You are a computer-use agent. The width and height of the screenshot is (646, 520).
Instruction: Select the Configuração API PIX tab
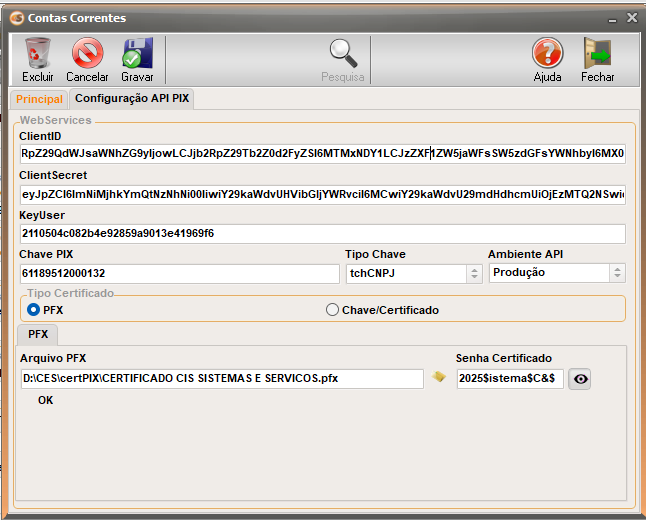coord(132,99)
